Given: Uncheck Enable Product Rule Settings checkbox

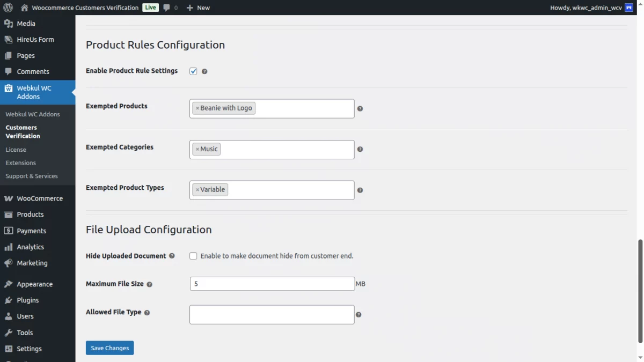Looking at the screenshot, I should point(193,71).
